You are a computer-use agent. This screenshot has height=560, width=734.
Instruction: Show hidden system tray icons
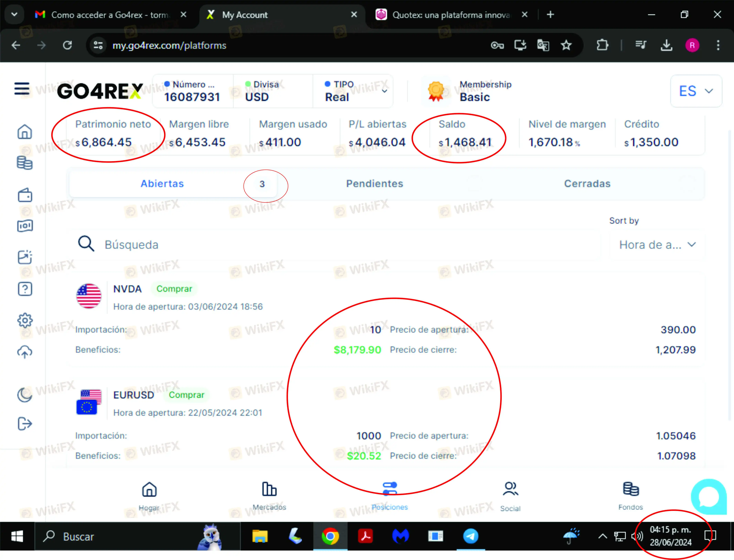click(602, 536)
